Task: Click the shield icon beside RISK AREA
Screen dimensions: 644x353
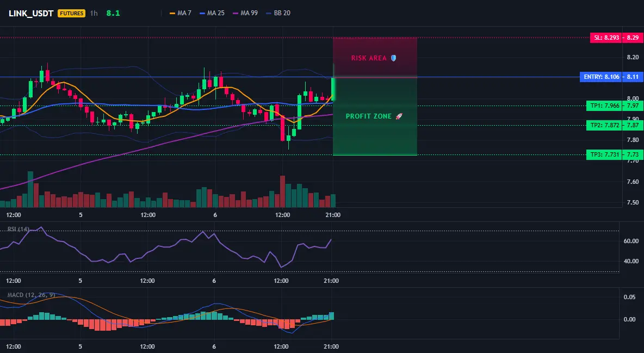Action: click(x=393, y=58)
